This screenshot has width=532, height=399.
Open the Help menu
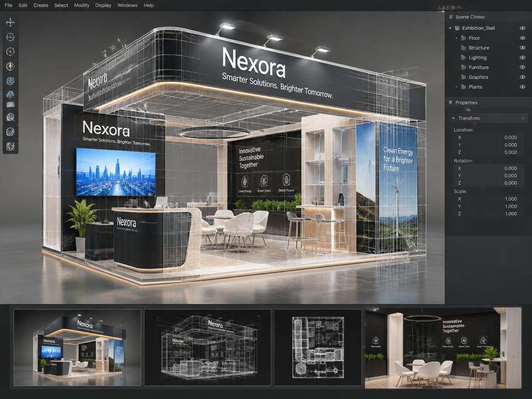pos(149,5)
